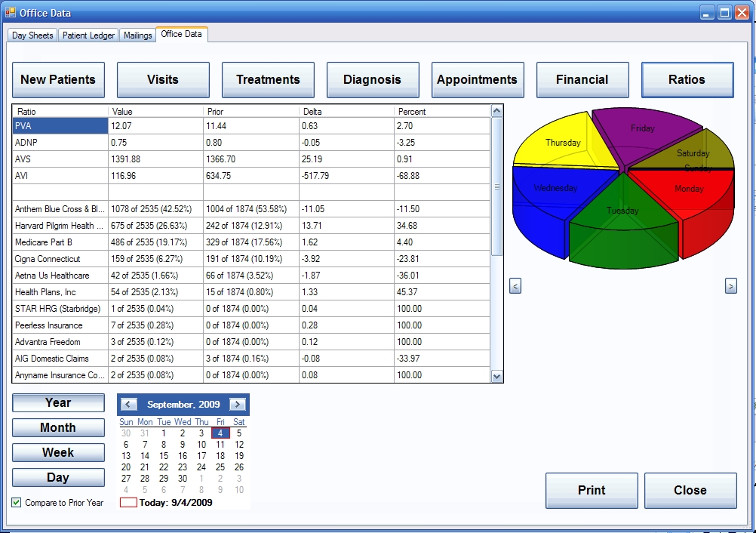
Task: Click the Ratio column header
Action: tap(60, 112)
